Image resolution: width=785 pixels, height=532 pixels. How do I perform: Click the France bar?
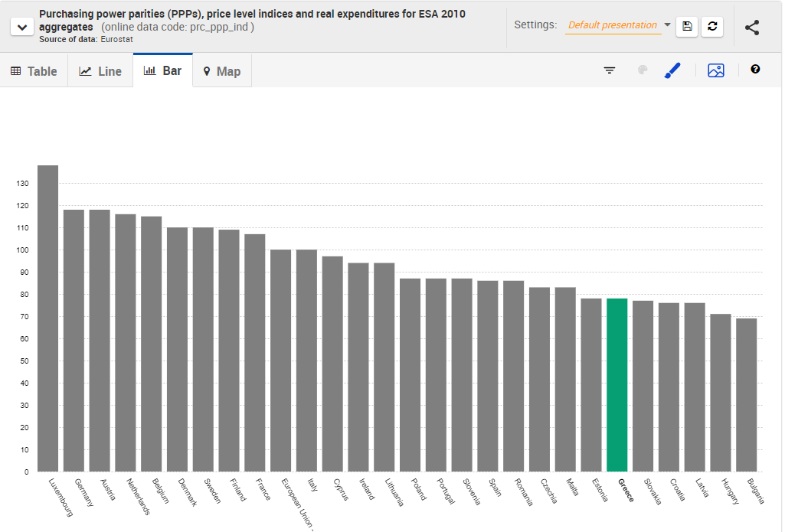tap(255, 353)
